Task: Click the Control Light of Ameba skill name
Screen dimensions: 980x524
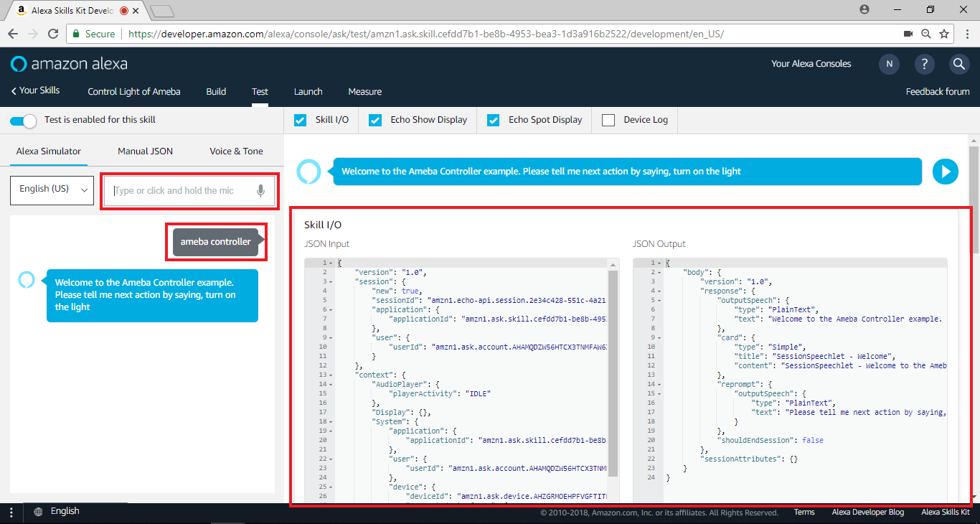Action: tap(134, 92)
